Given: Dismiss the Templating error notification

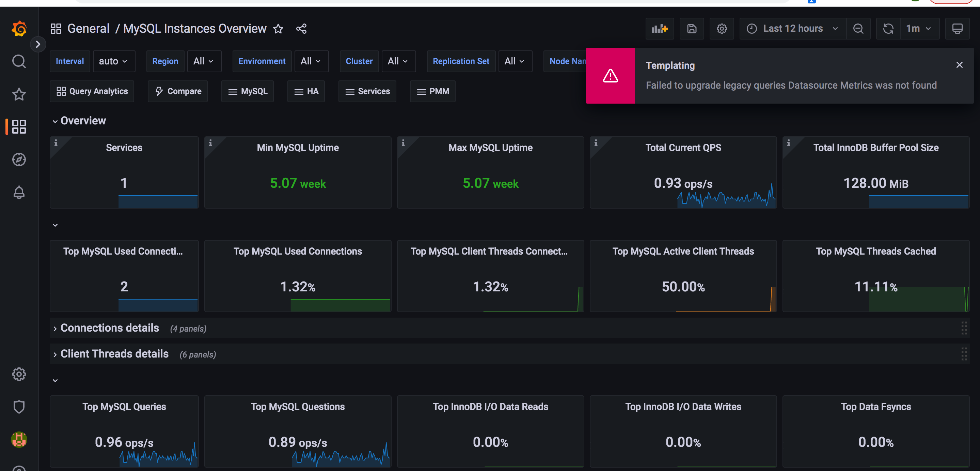Looking at the screenshot, I should [x=960, y=65].
